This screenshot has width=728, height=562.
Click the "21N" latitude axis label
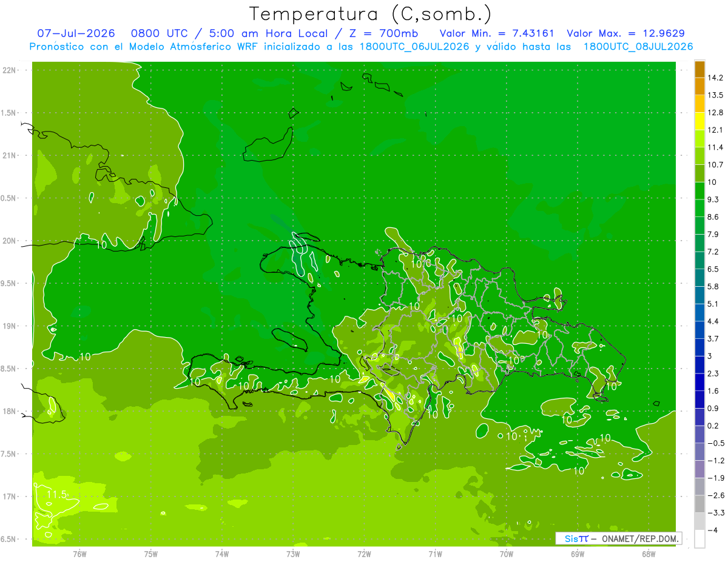coord(10,156)
